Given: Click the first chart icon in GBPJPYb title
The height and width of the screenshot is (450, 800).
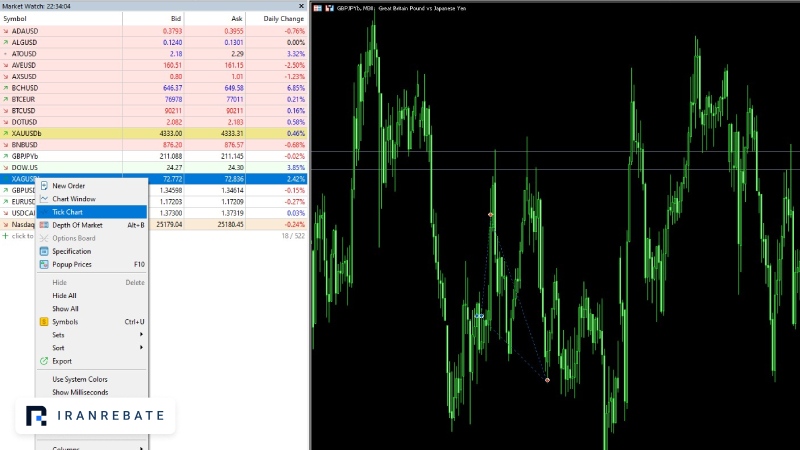Looking at the screenshot, I should 317,8.
